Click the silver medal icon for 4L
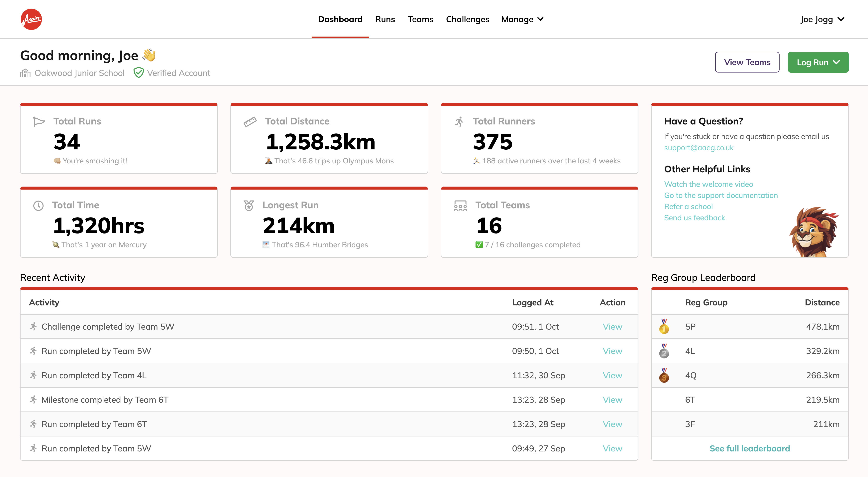 pos(664,351)
